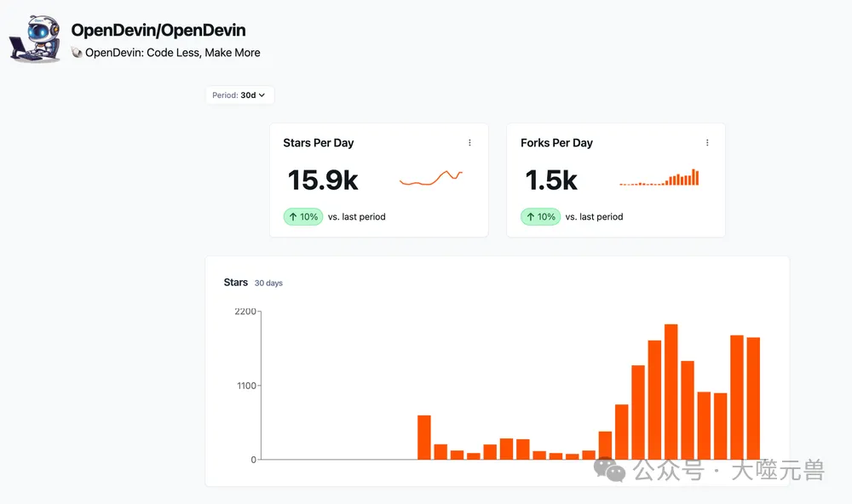
Task: Click the WeChat logo watermark
Action: point(609,469)
